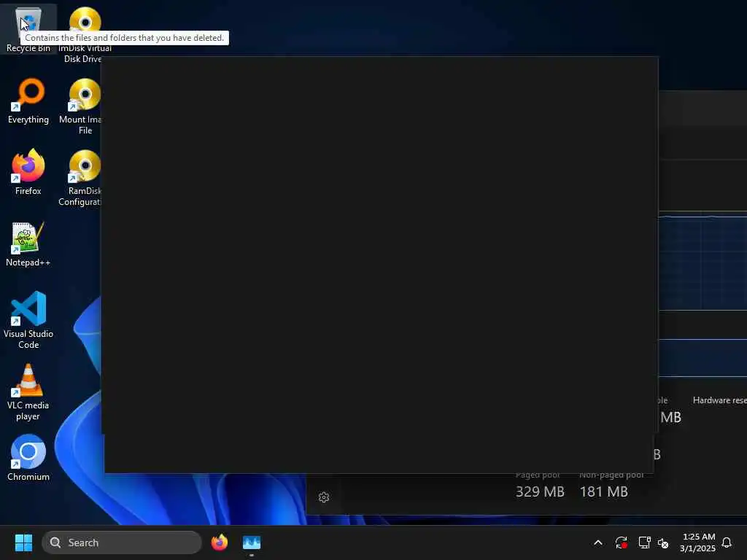Open Firefox from the taskbar

220,542
